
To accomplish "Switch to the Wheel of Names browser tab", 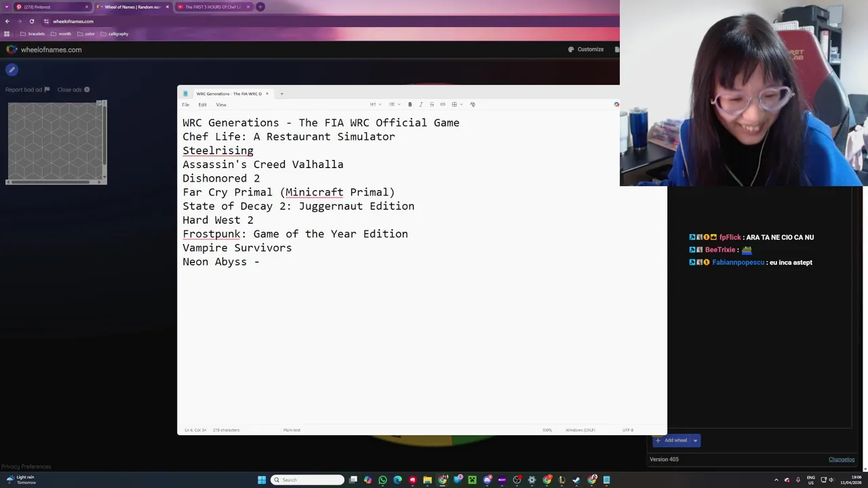I will coord(132,7).
